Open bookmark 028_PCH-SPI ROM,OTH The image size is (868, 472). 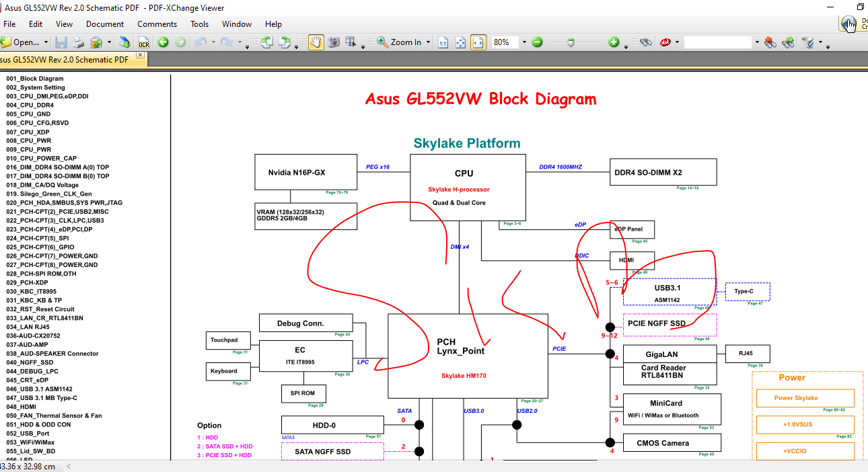click(x=42, y=274)
